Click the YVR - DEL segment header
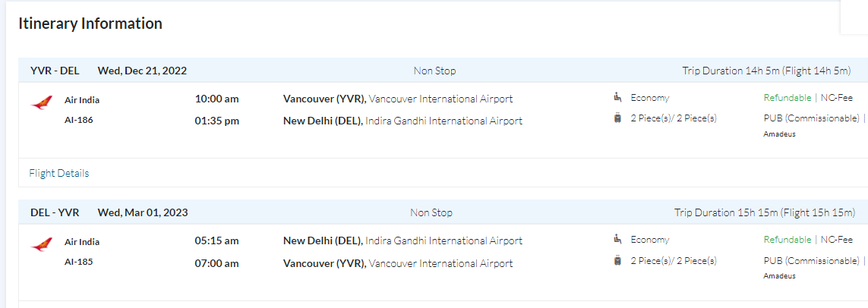The image size is (868, 308). click(x=55, y=71)
